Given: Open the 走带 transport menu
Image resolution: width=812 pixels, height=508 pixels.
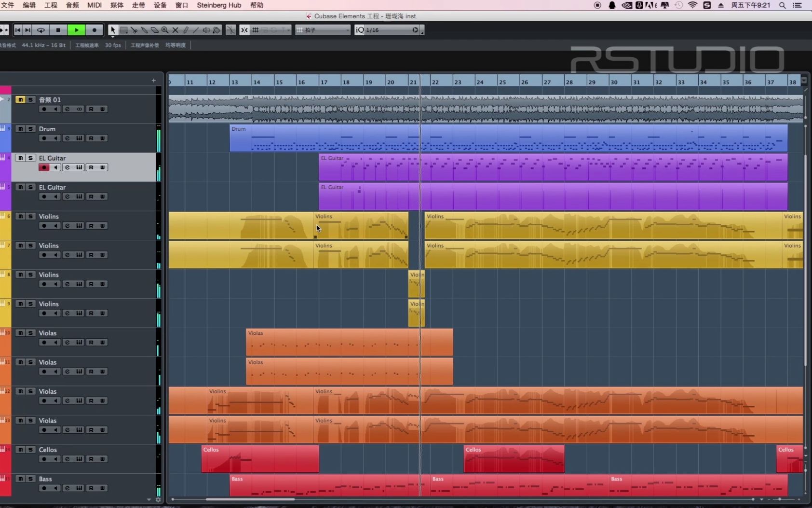Looking at the screenshot, I should 138,5.
